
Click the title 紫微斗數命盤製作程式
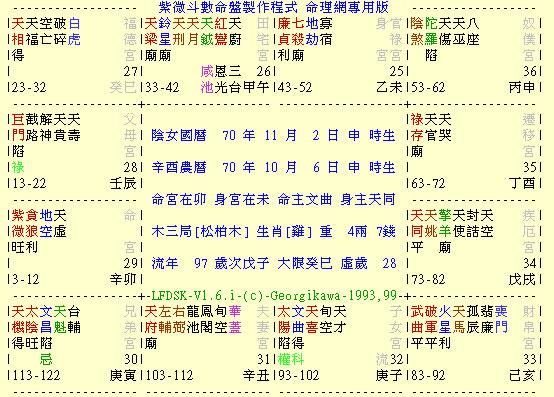(x=228, y=7)
